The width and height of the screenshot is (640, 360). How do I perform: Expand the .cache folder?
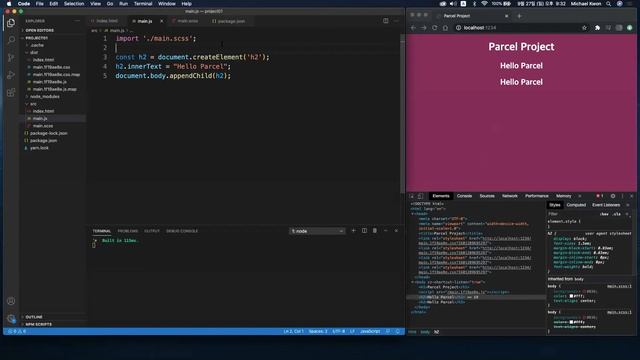tap(37, 45)
